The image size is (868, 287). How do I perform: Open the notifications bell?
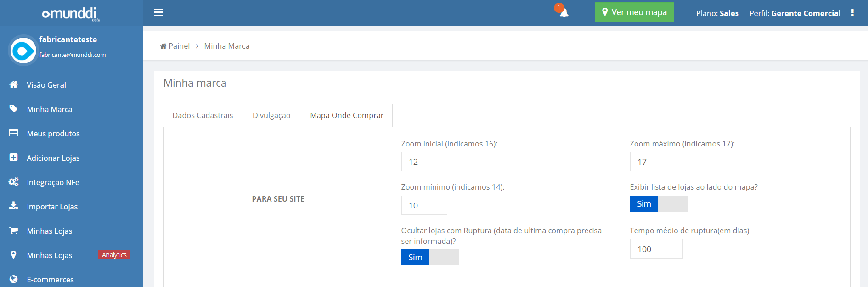(x=564, y=13)
